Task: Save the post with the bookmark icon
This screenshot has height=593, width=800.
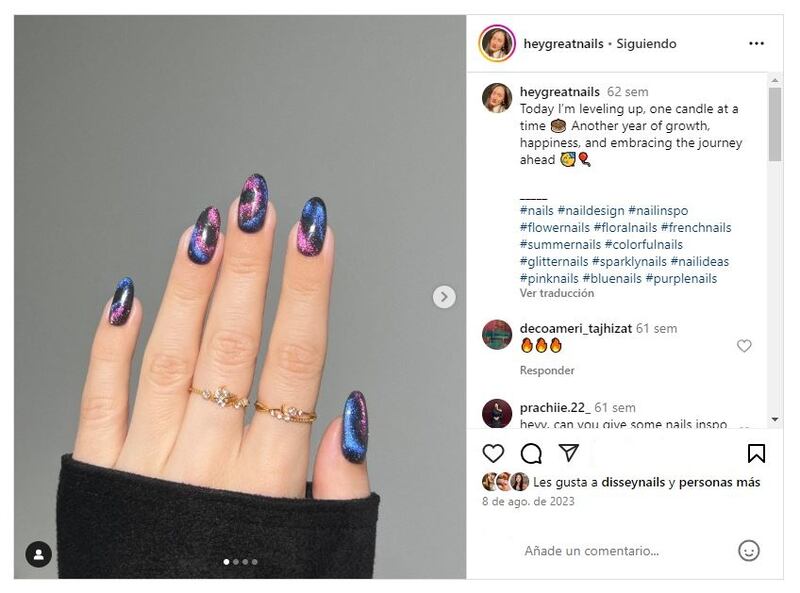Action: pyautogui.click(x=756, y=453)
